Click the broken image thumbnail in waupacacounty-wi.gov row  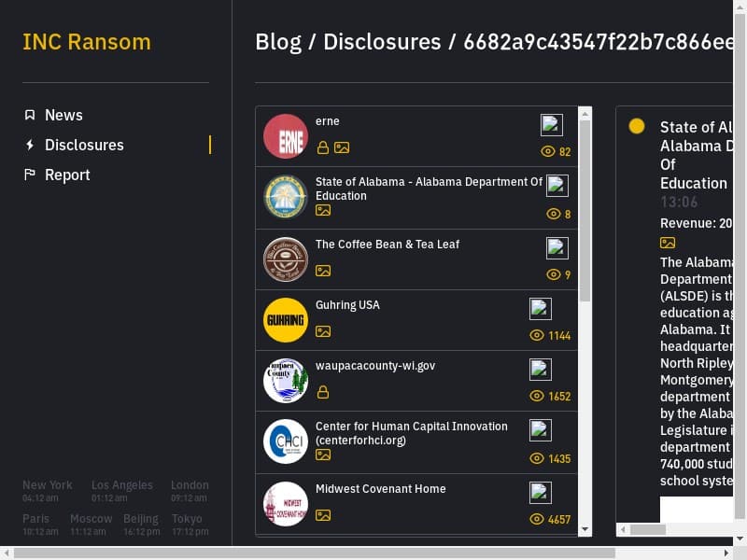point(541,369)
